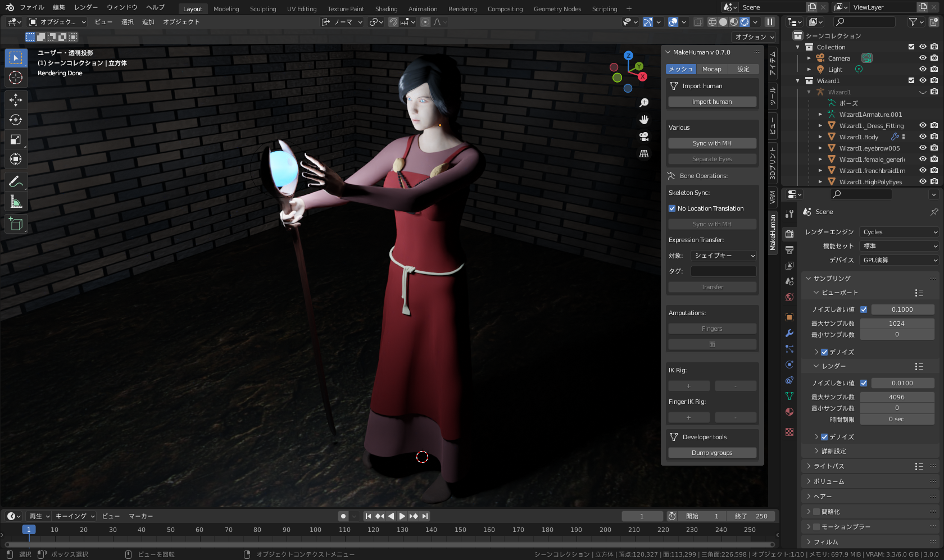
Task: Select the Annotate tool
Action: [x=16, y=181]
